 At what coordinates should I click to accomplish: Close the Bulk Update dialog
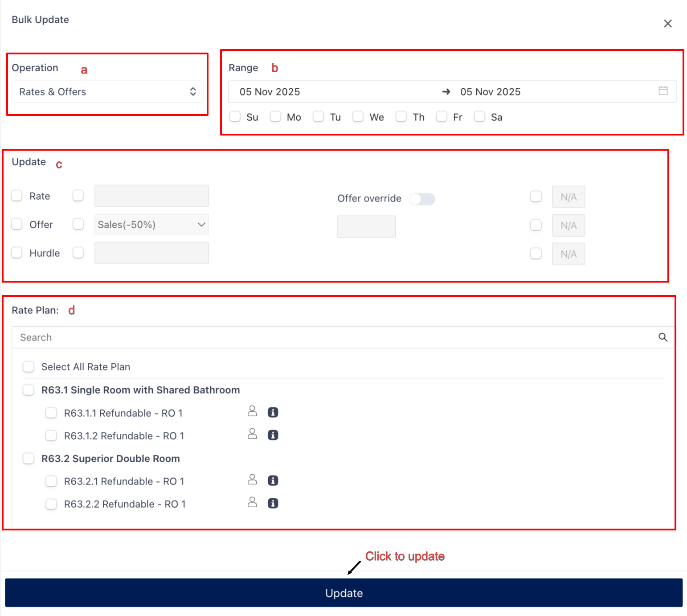pyautogui.click(x=667, y=24)
